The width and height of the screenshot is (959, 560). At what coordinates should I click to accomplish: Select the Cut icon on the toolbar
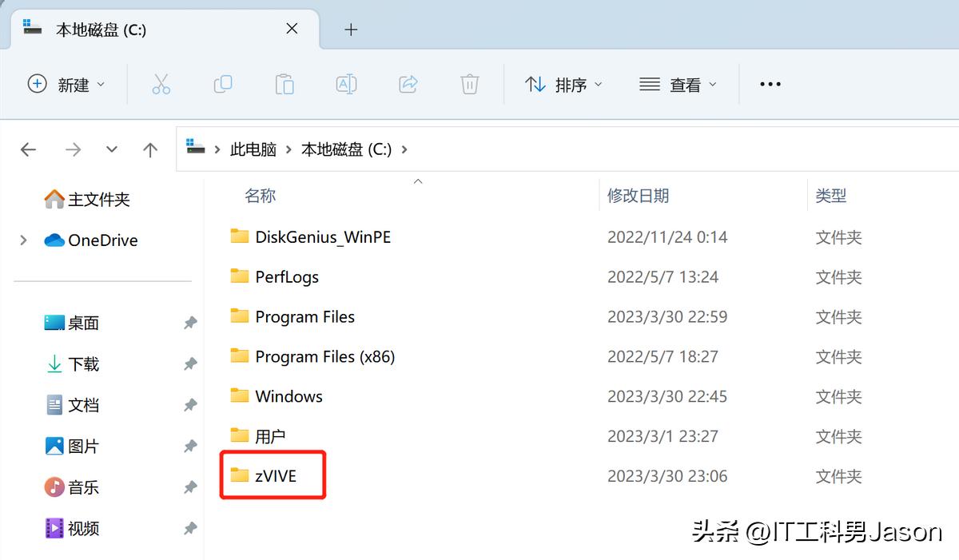coord(161,84)
